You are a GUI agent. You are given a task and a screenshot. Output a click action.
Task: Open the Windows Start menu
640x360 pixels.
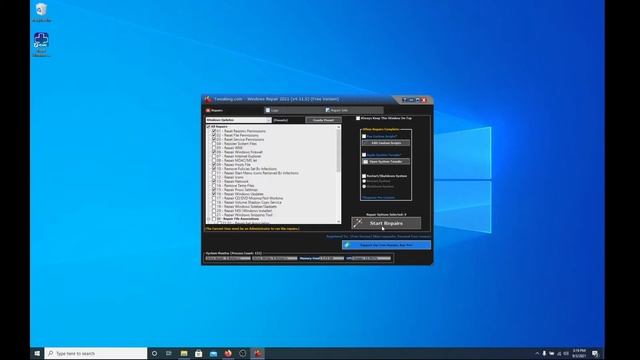[x=37, y=353]
